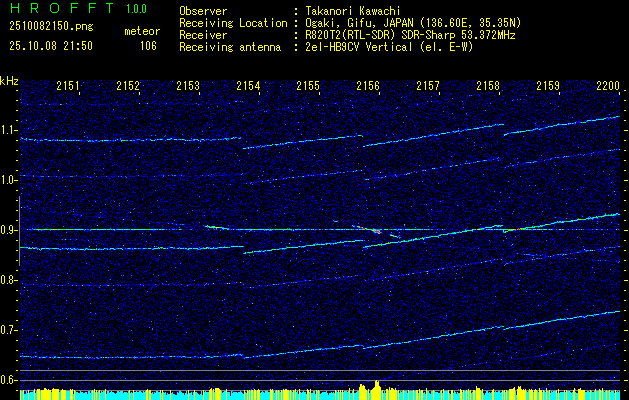Click the antenna value 2el-HB9CV Vertical

[x=357, y=47]
